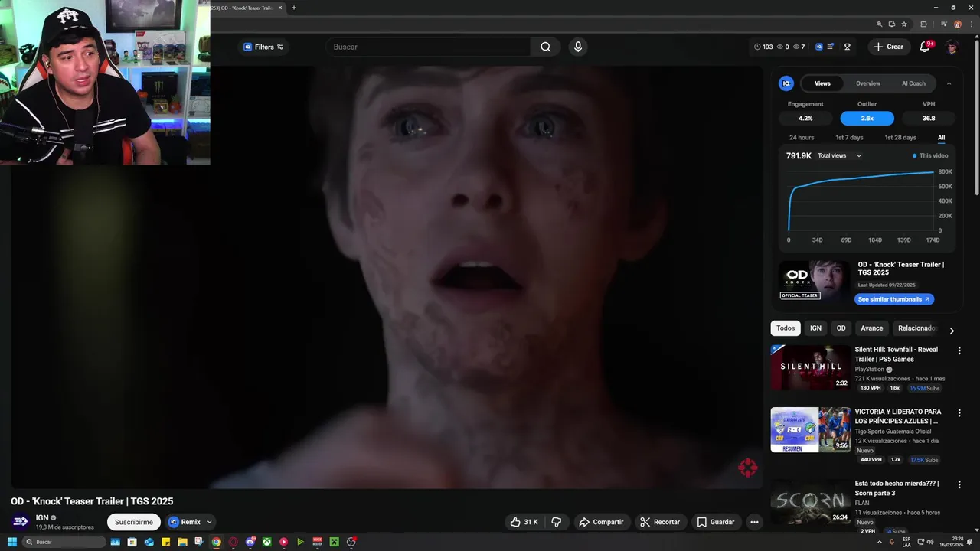Show more filter chips with arrow
980x551 pixels.
click(952, 331)
